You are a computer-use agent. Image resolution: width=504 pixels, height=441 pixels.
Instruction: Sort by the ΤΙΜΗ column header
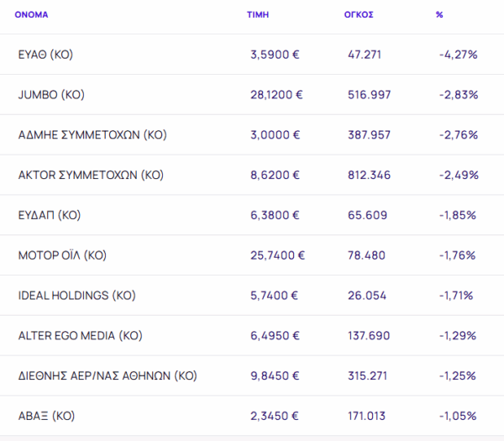pos(257,15)
